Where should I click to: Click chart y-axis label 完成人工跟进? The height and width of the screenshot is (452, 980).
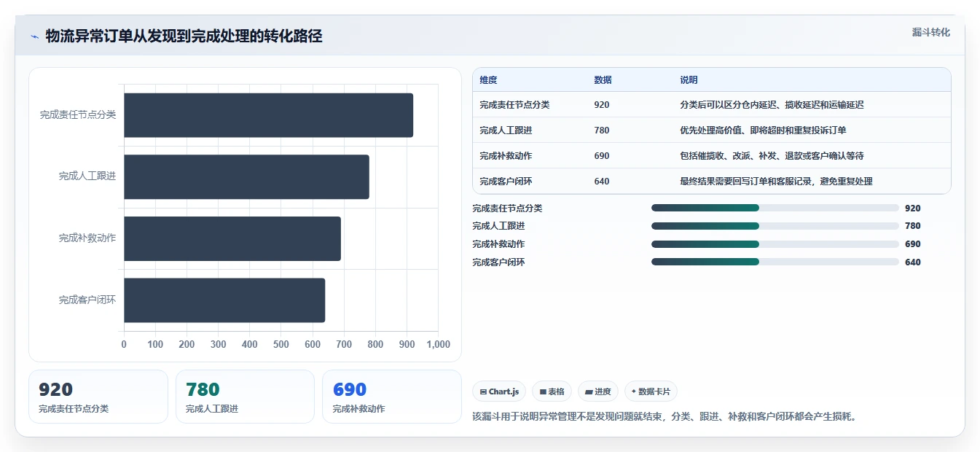(87, 176)
